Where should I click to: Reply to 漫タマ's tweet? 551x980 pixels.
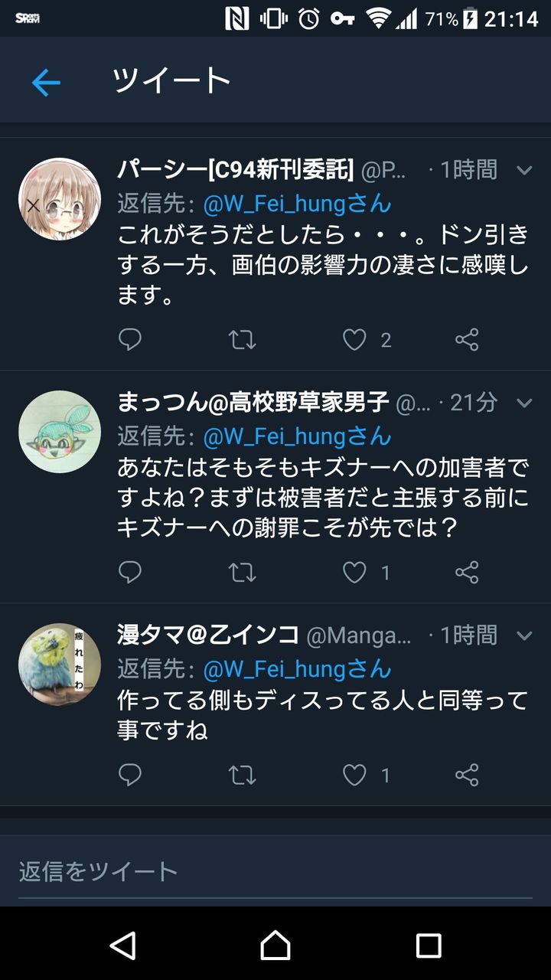130,775
